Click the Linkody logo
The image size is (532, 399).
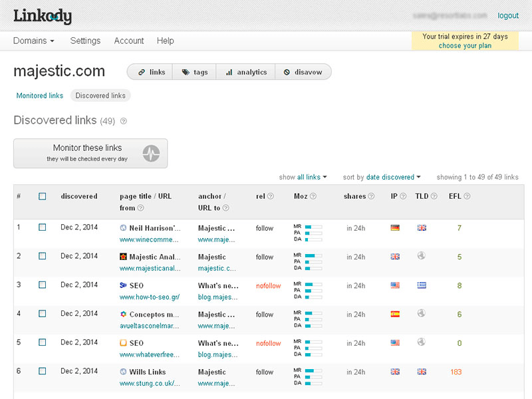[x=43, y=16]
